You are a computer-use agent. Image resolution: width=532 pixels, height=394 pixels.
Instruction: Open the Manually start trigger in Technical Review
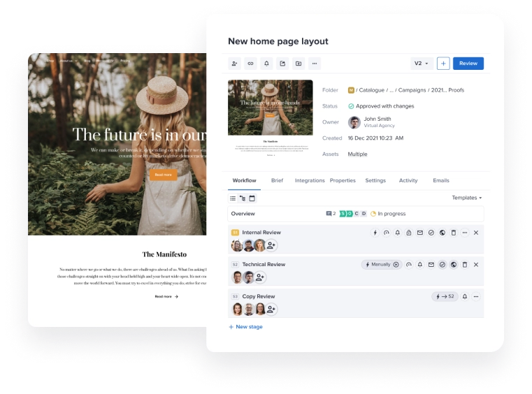[x=382, y=265]
